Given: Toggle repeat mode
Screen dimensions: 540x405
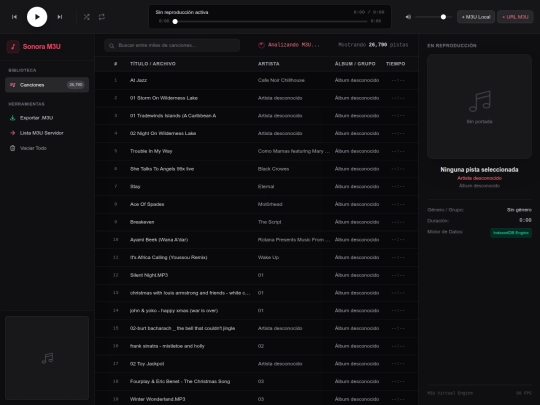Looking at the screenshot, I should click(x=102, y=17).
